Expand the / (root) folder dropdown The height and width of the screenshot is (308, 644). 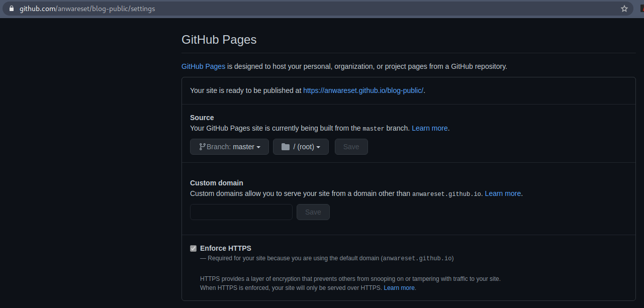point(301,147)
